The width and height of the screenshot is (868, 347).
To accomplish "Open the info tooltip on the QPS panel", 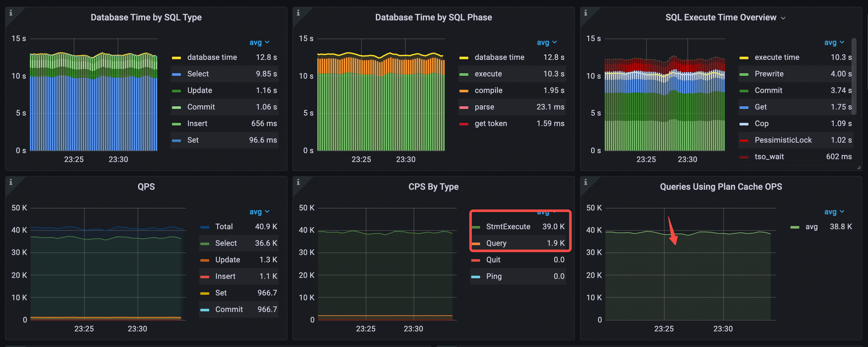I will (x=11, y=182).
